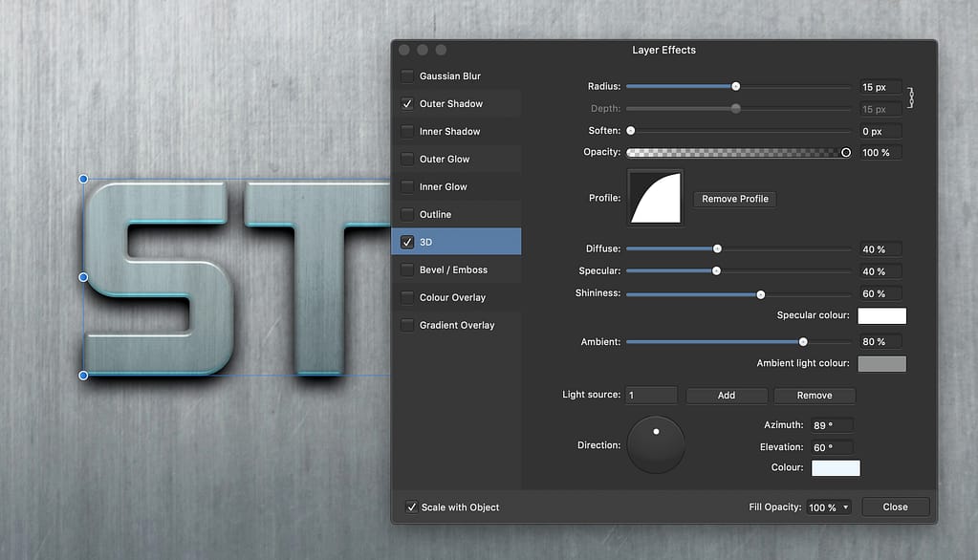Select the 3D effect row
This screenshot has width=978, height=560.
(x=457, y=242)
